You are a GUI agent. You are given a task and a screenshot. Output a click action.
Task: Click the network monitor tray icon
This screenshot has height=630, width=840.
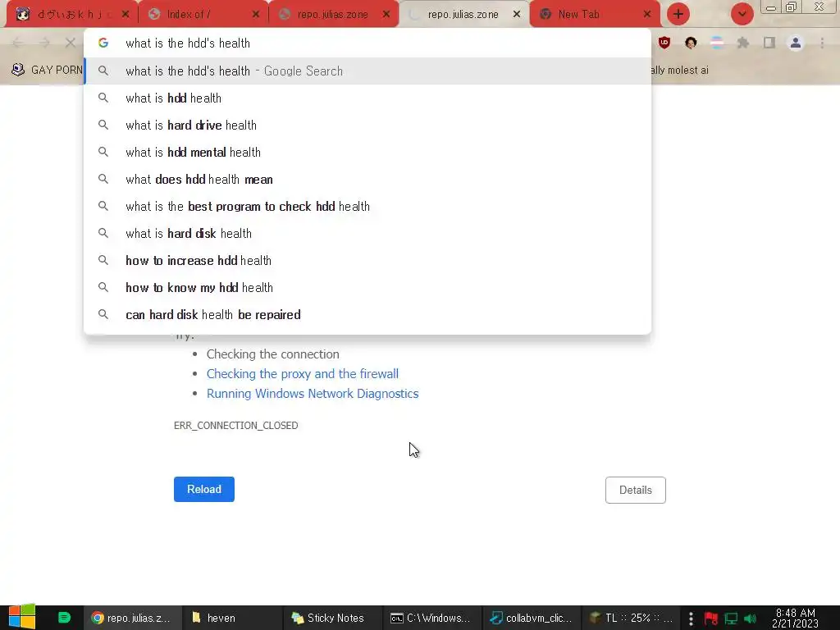pos(731,619)
